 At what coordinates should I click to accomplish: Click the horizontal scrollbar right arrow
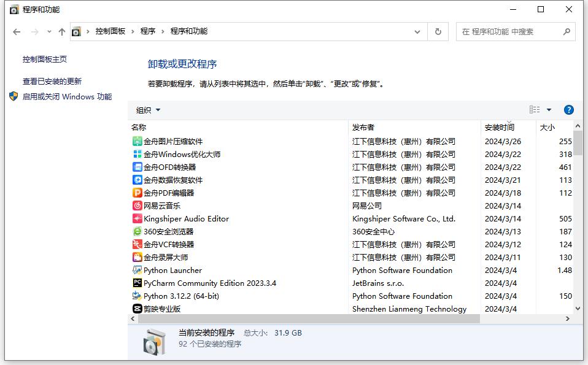pos(568,319)
